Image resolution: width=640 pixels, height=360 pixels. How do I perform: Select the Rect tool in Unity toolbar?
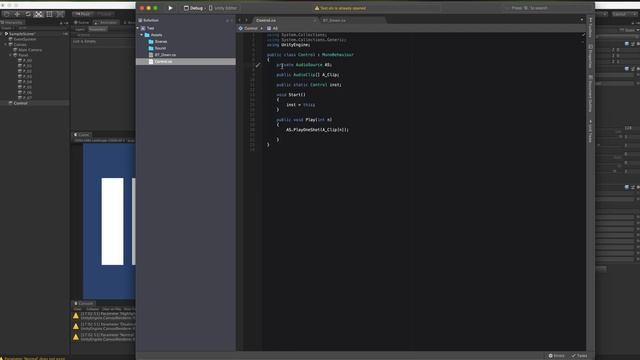click(x=49, y=14)
